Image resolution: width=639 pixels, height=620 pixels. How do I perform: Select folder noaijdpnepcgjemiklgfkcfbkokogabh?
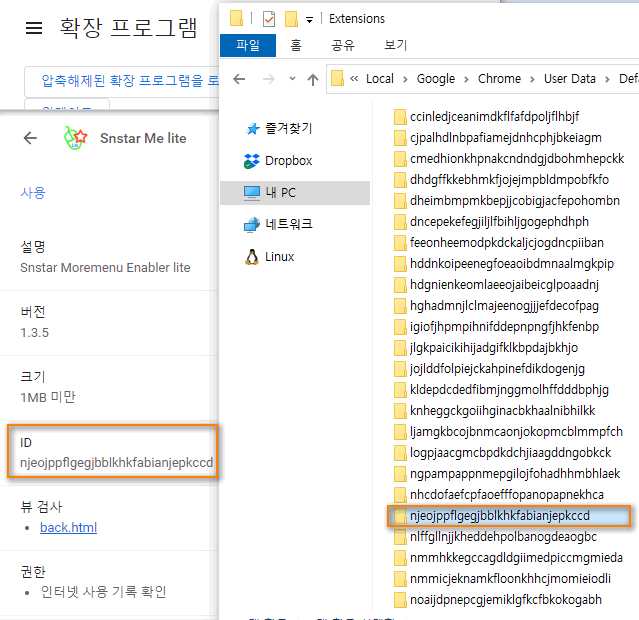(498, 600)
